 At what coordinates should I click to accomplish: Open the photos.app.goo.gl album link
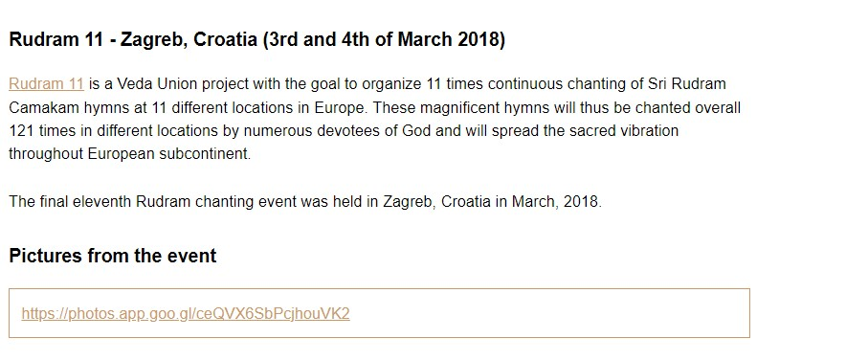point(186,314)
